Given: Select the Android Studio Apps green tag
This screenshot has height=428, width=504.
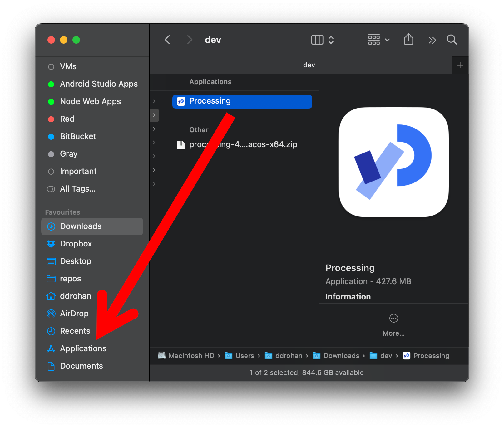Looking at the screenshot, I should point(98,84).
